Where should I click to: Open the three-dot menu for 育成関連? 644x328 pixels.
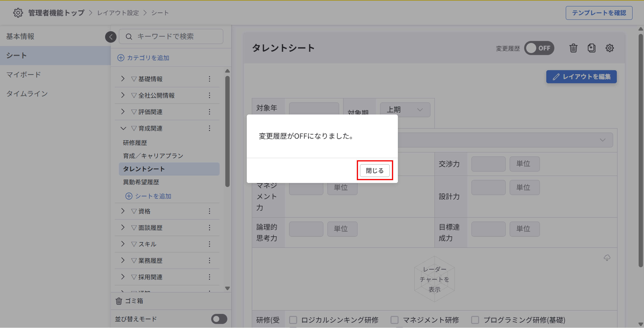pyautogui.click(x=209, y=128)
